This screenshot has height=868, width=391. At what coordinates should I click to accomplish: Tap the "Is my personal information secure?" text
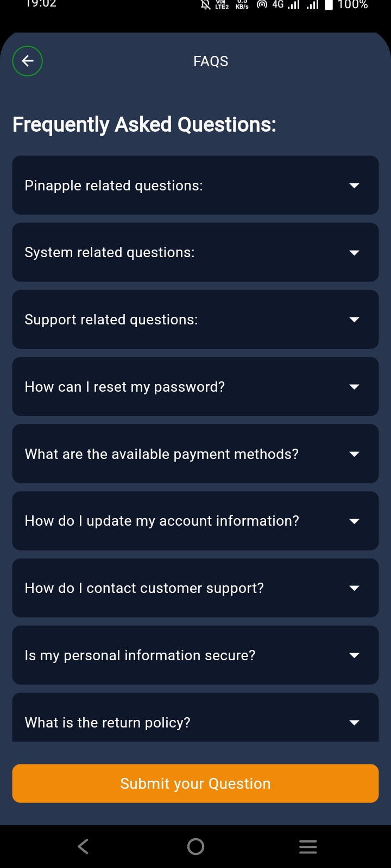140,655
